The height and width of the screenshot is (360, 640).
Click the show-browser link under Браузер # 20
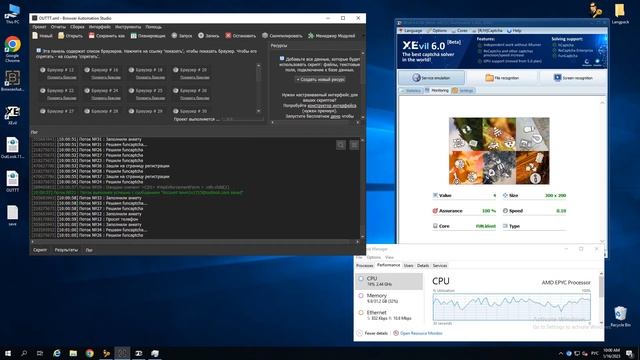tap(195, 77)
